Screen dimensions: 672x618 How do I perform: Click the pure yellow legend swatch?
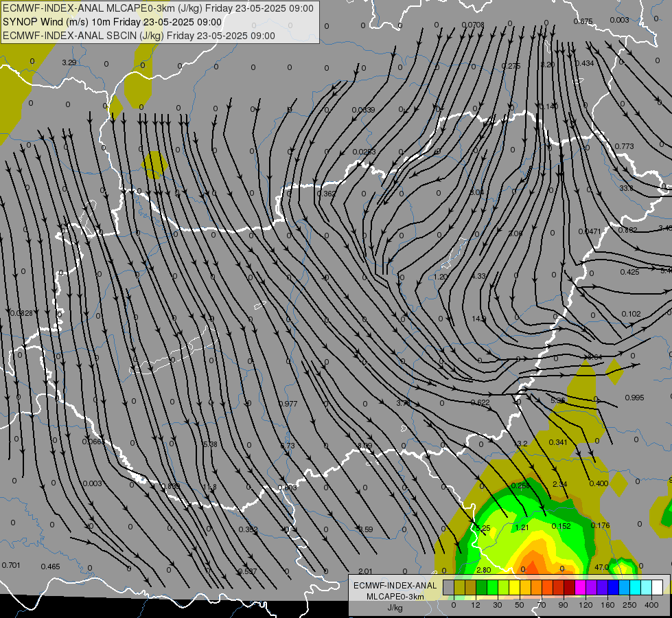pyautogui.click(x=514, y=588)
